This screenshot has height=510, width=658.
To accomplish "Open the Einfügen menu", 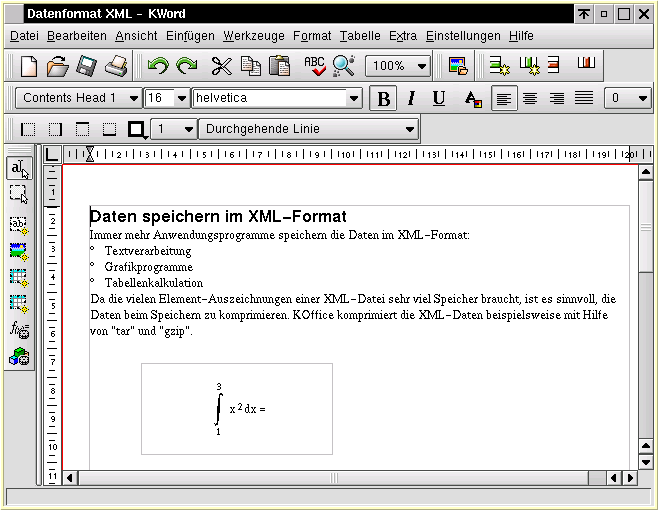I will [190, 36].
